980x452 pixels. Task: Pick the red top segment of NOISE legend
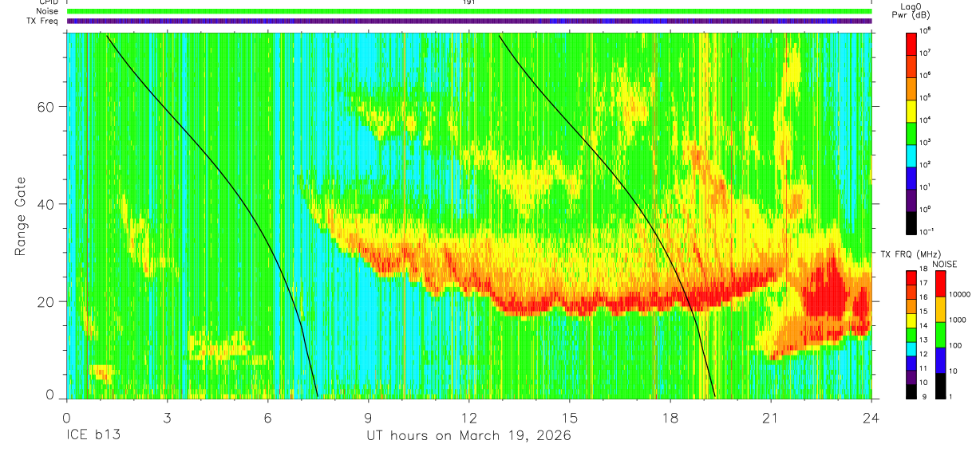[942, 284]
